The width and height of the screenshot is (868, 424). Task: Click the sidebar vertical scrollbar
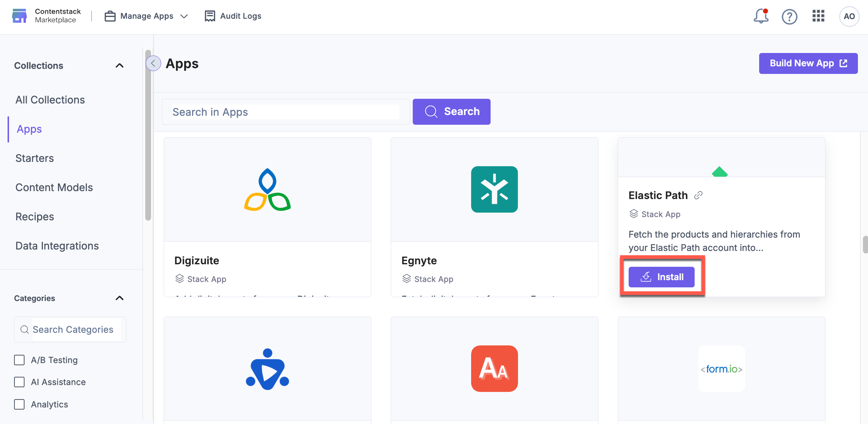(x=148, y=135)
